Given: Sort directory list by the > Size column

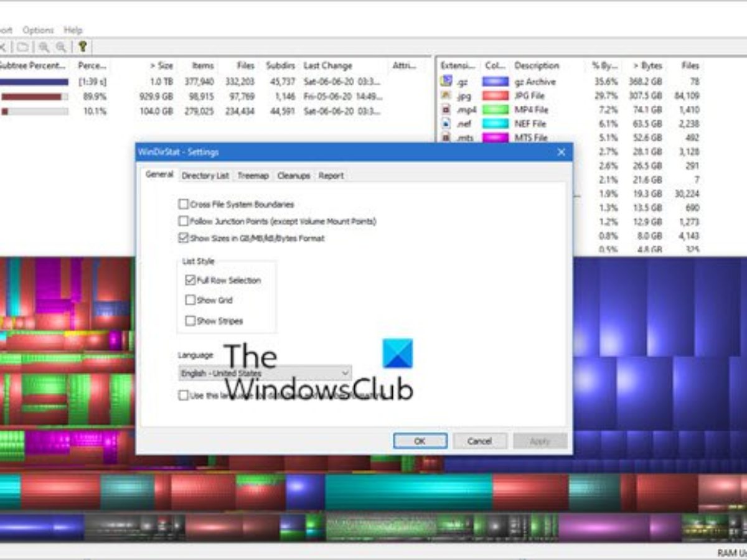Looking at the screenshot, I should pyautogui.click(x=161, y=65).
